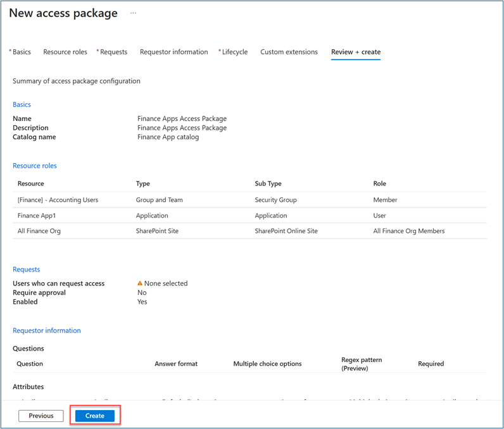Click the All Finance Org Members role
The height and width of the screenshot is (429, 504).
pyautogui.click(x=409, y=231)
